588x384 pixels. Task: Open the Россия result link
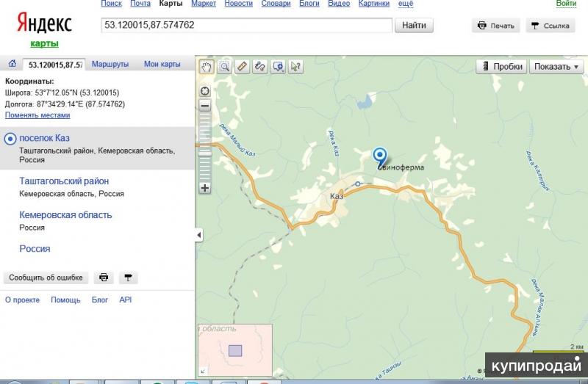tap(35, 249)
